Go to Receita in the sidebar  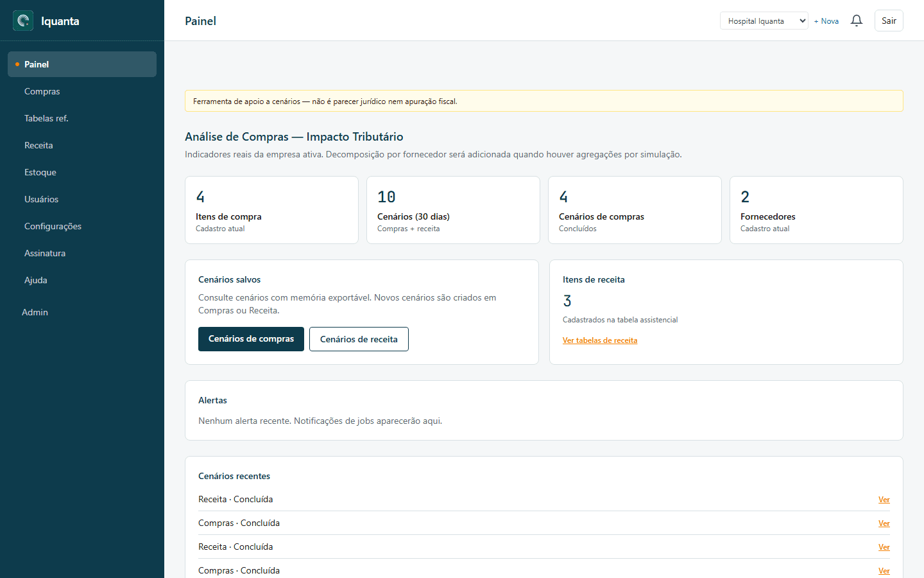(82, 145)
